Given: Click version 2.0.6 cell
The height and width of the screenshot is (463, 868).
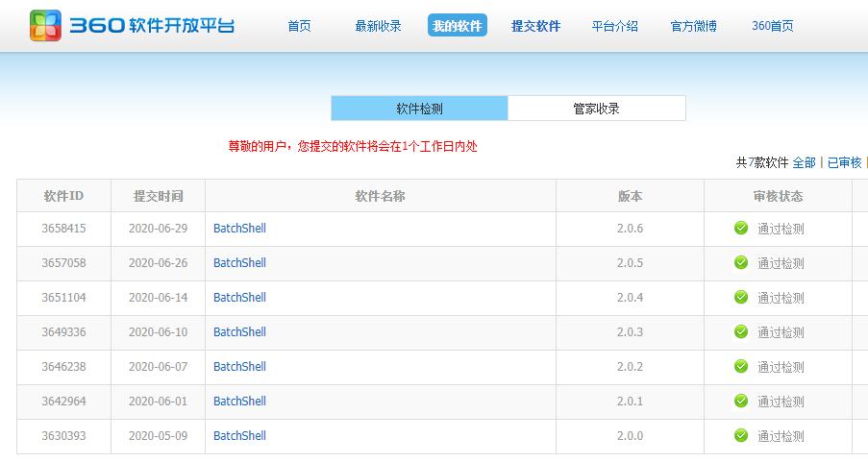Looking at the screenshot, I should coord(630,229).
